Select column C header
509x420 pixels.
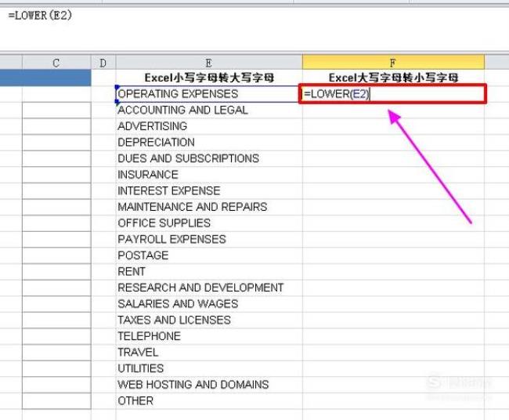coord(56,63)
